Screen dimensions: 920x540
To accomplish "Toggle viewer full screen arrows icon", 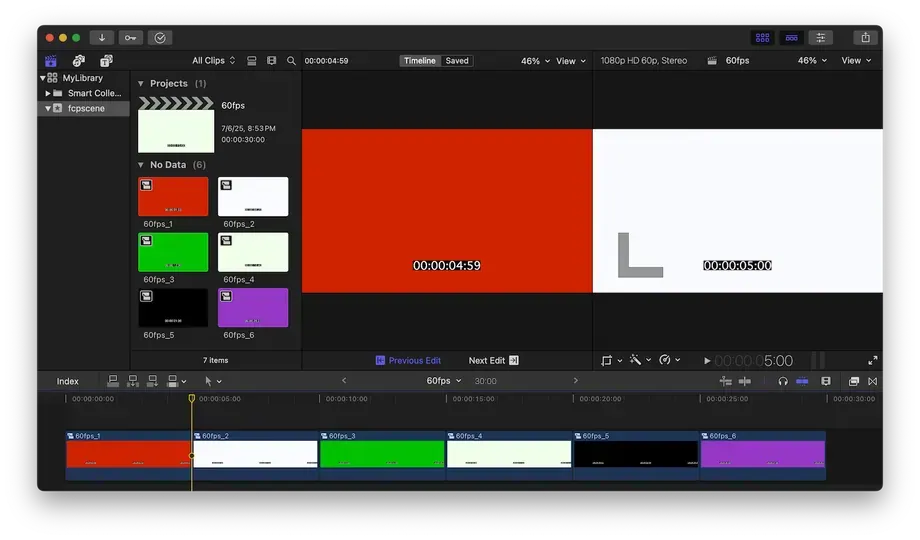I will (872, 360).
